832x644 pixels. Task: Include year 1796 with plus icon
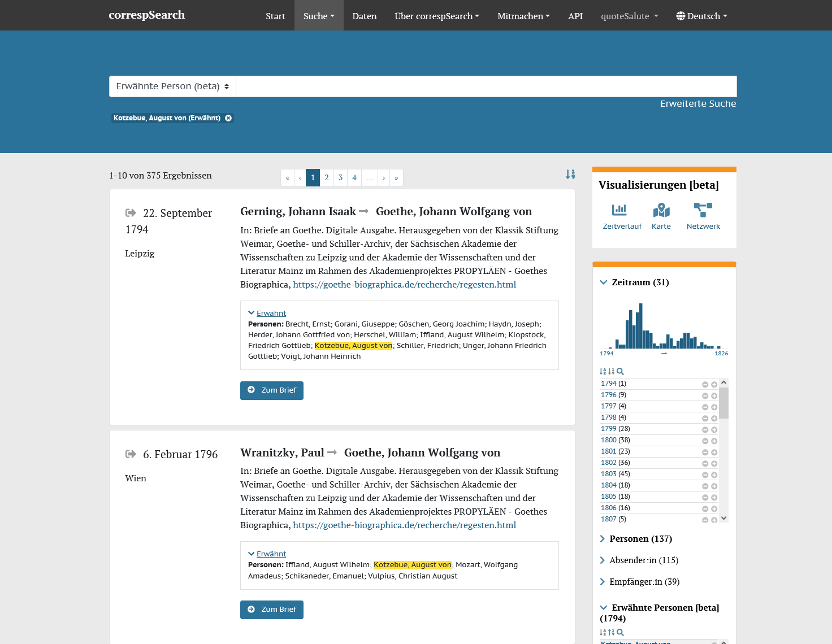click(x=714, y=395)
